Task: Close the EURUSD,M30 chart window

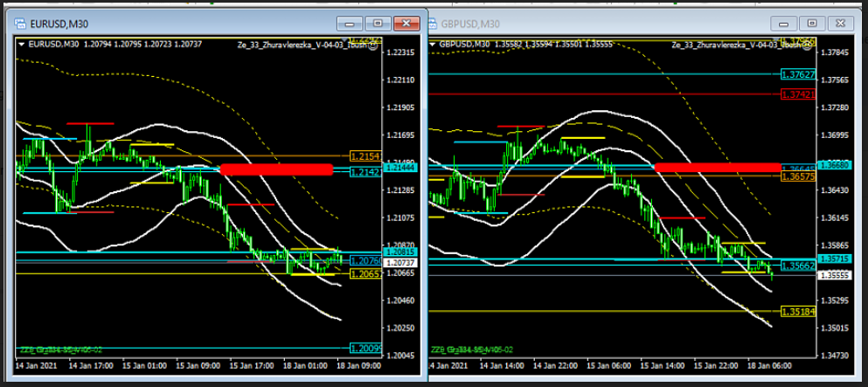Action: coord(406,24)
